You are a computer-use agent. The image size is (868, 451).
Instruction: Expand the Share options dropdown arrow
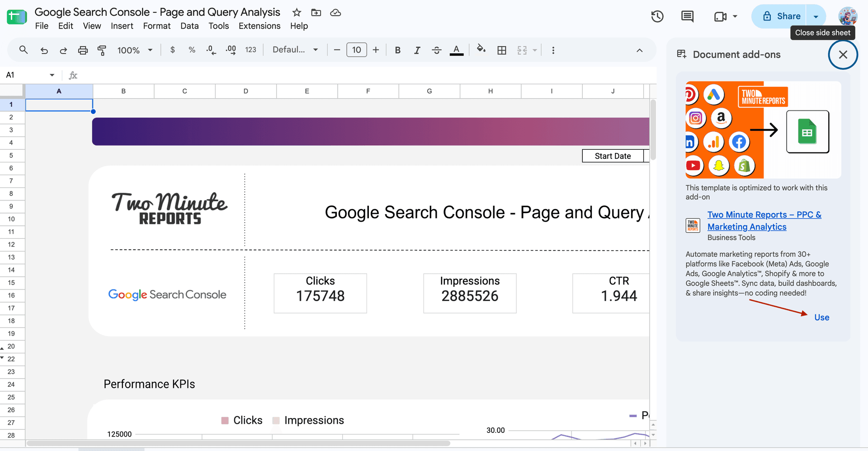click(x=816, y=17)
